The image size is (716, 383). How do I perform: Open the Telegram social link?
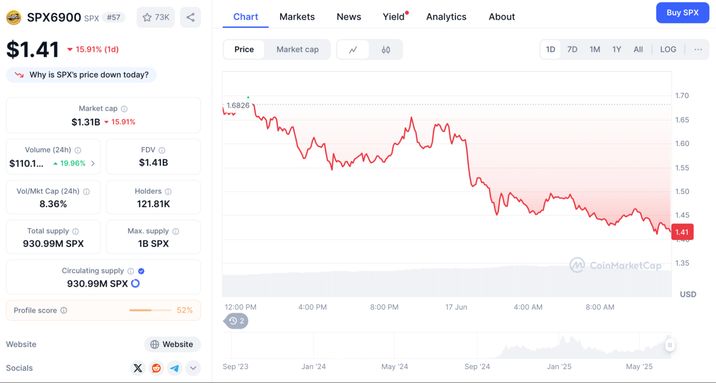174,368
